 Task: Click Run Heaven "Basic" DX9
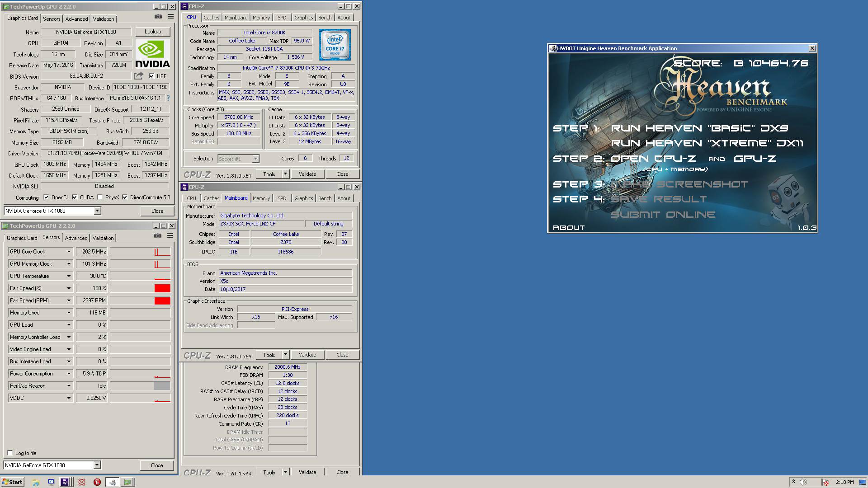coord(699,128)
